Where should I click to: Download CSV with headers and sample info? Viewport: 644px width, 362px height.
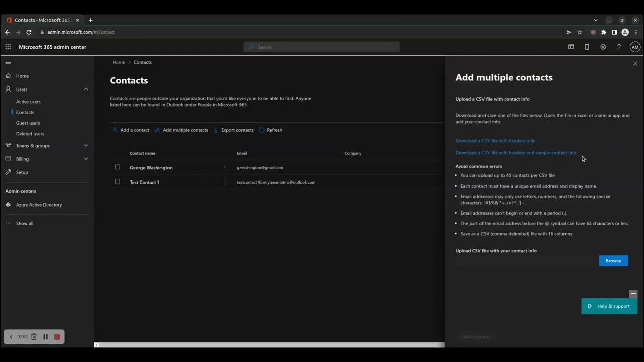point(516,153)
